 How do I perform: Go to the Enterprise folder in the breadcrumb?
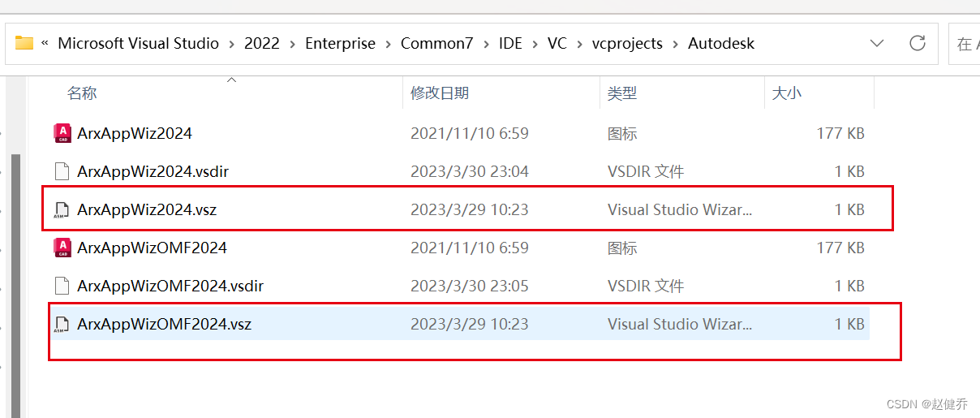tap(340, 44)
